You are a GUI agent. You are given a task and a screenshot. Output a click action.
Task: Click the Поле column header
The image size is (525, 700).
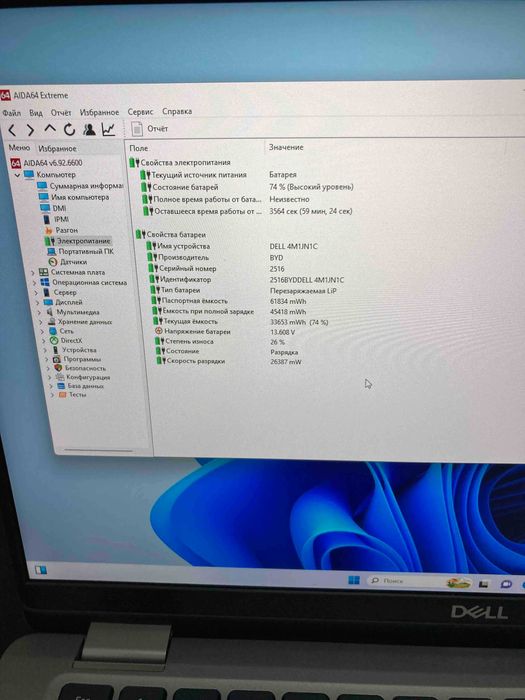coord(139,148)
